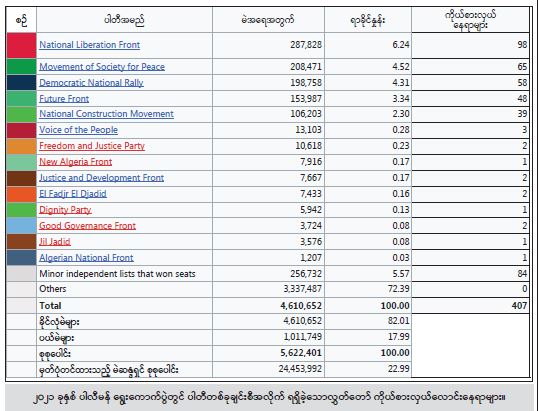Screen dimensions: 538x411
Task: Click the Jil Jadid link
Action: (x=55, y=242)
